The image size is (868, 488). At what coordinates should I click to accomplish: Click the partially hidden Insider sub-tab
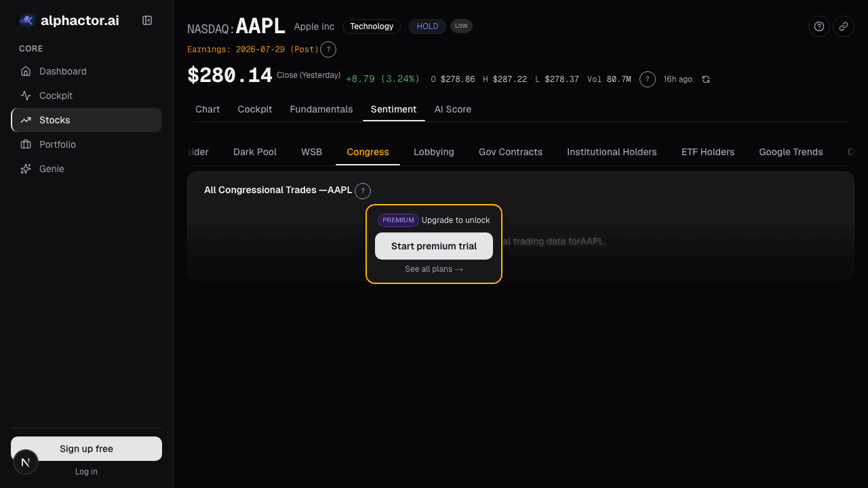199,152
